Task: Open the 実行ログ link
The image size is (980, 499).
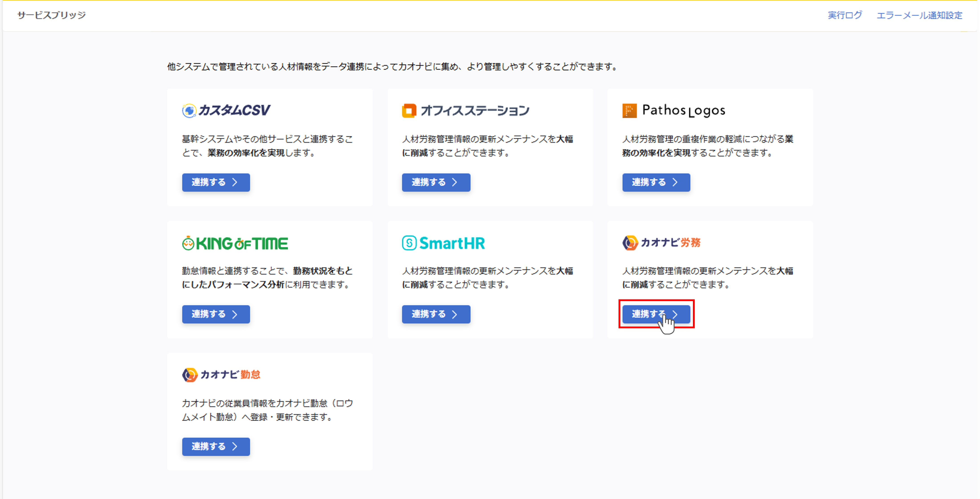Action: pyautogui.click(x=845, y=15)
